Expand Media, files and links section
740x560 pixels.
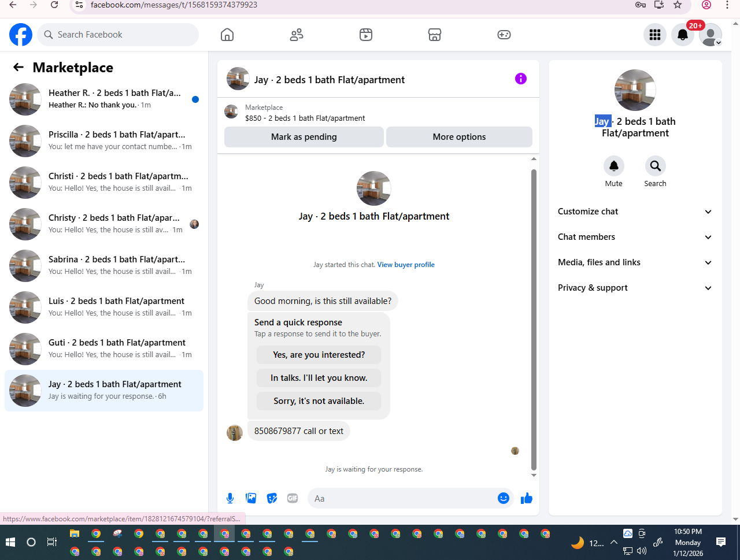coord(635,262)
